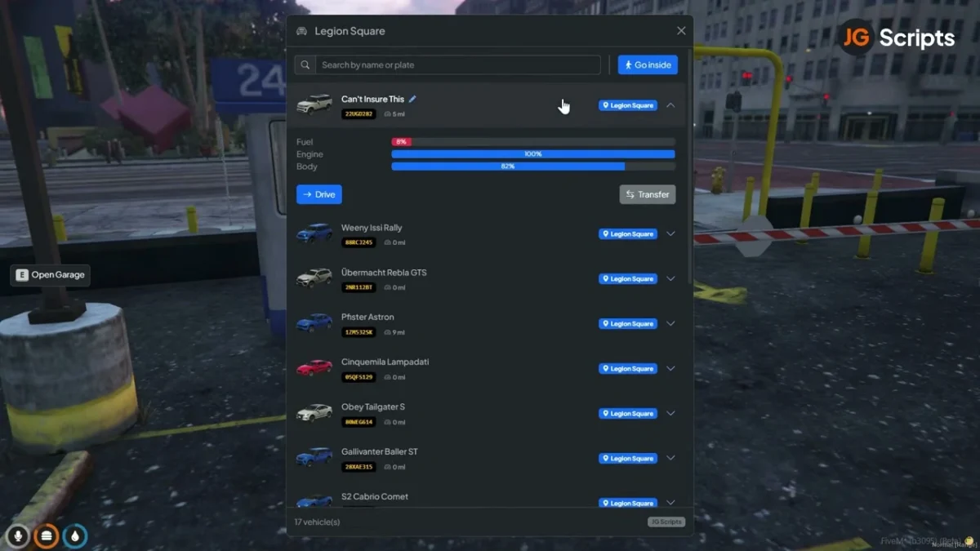The width and height of the screenshot is (980, 551).
Task: Click the 17 vehicle(s) count text
Action: point(317,522)
